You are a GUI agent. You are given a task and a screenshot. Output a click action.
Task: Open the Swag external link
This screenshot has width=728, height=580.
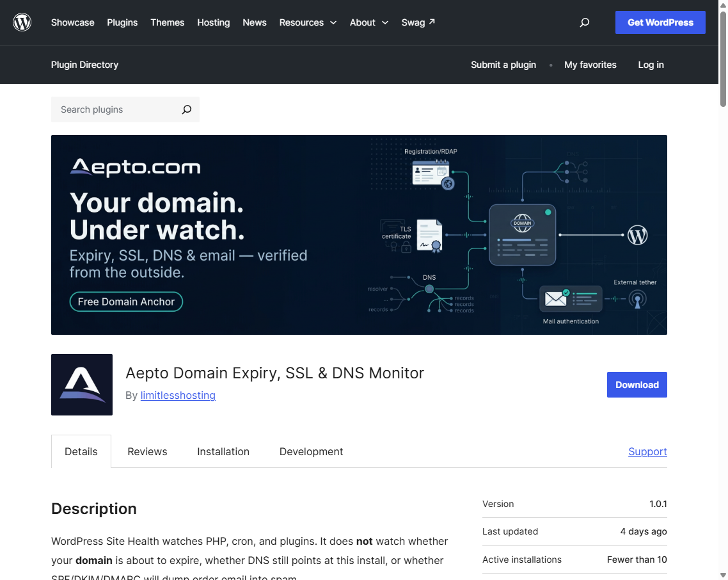[x=418, y=22]
